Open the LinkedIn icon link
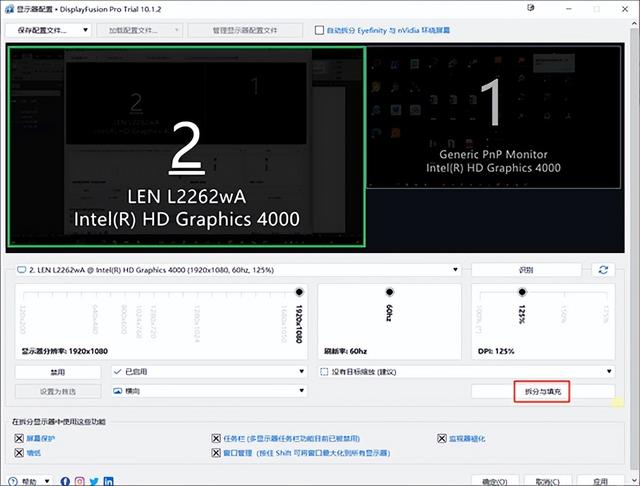The height and width of the screenshot is (486, 640). (109, 482)
